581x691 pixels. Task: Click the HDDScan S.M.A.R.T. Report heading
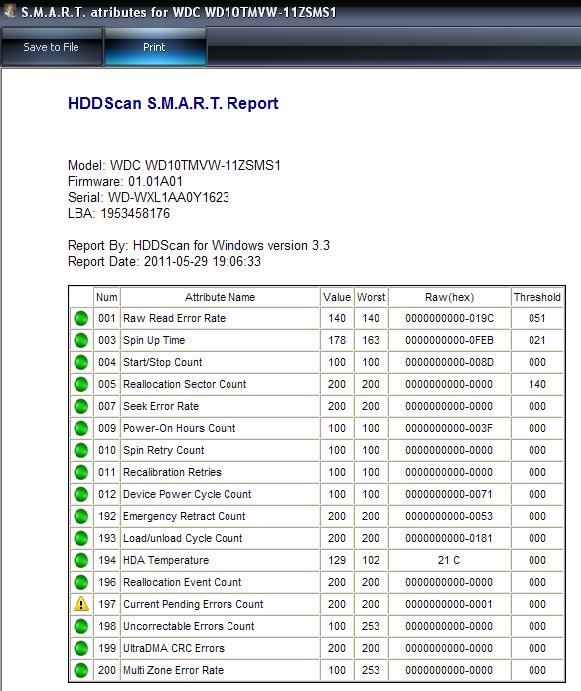click(173, 104)
